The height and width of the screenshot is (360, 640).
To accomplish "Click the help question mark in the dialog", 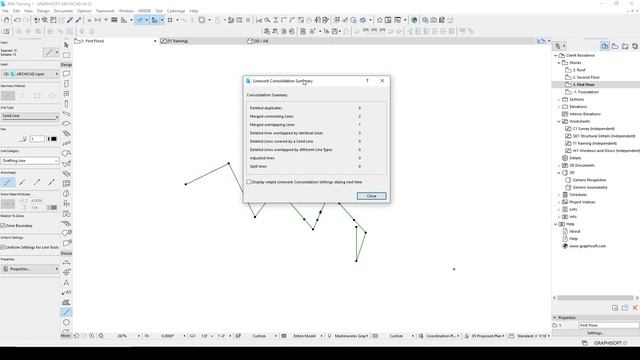I will click(x=367, y=81).
